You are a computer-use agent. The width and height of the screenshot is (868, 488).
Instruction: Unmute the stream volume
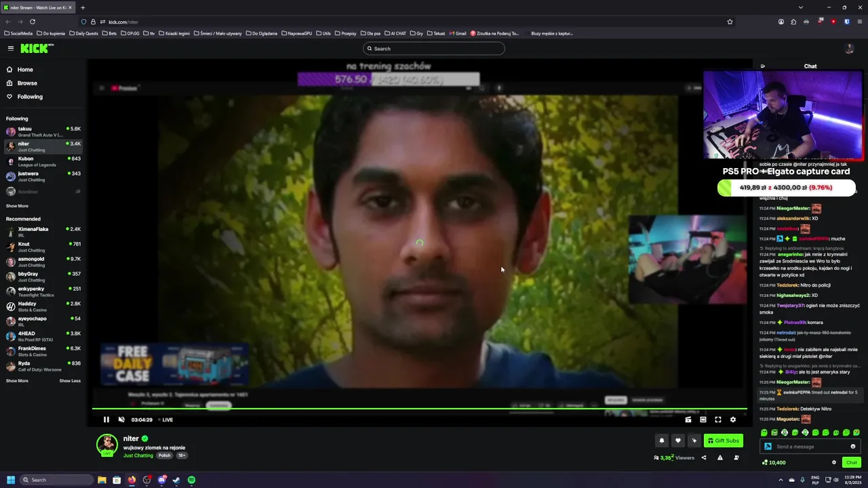click(x=121, y=420)
